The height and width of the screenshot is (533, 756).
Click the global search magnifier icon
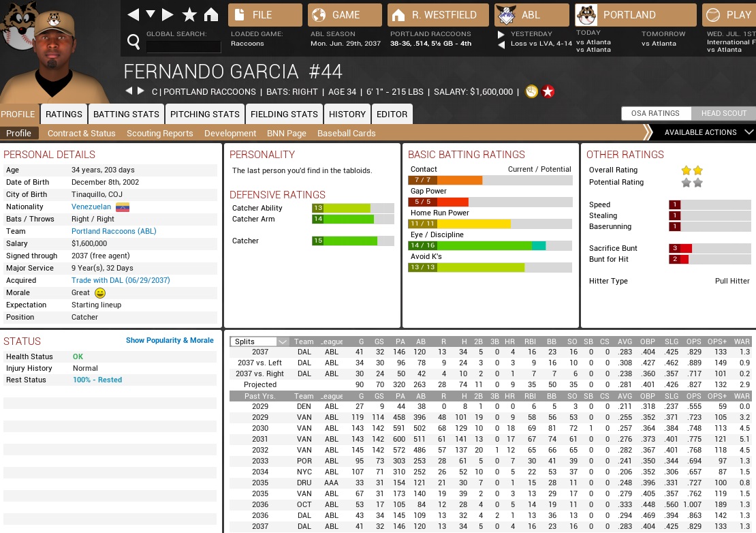pyautogui.click(x=133, y=43)
